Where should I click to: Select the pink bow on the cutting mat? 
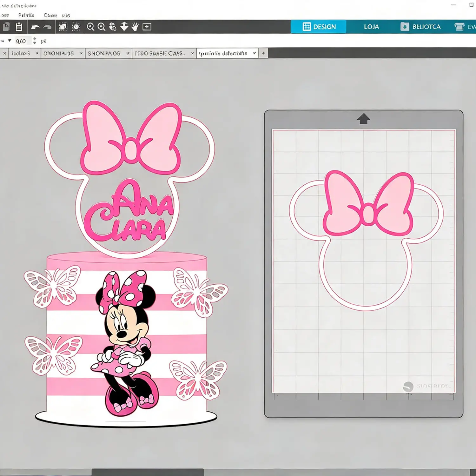tap(368, 203)
